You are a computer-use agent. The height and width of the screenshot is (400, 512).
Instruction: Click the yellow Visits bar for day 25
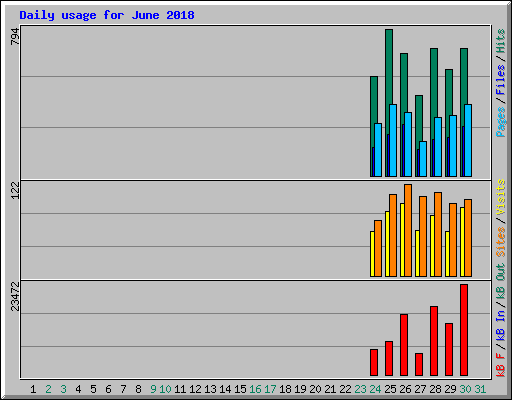[387, 244]
